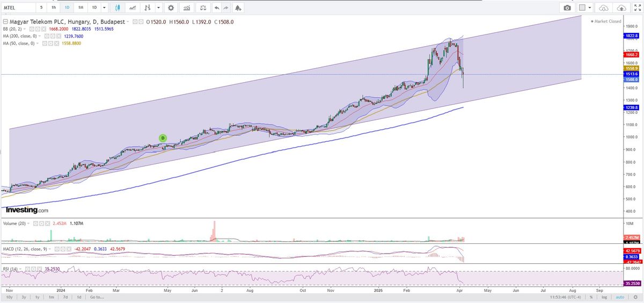The width and height of the screenshot is (644, 303).
Task: Set range to 3y
Action: 24,297
